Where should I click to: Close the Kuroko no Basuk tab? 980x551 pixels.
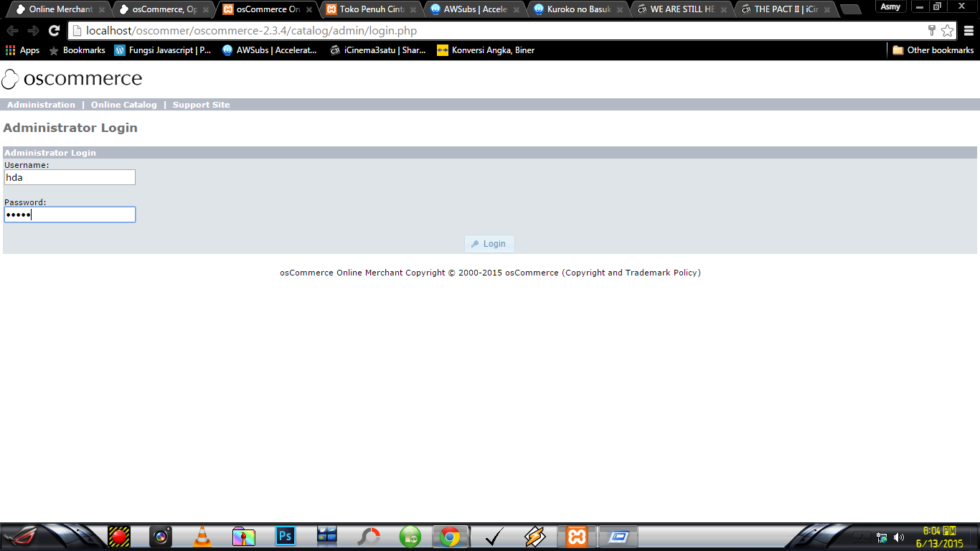coord(619,10)
